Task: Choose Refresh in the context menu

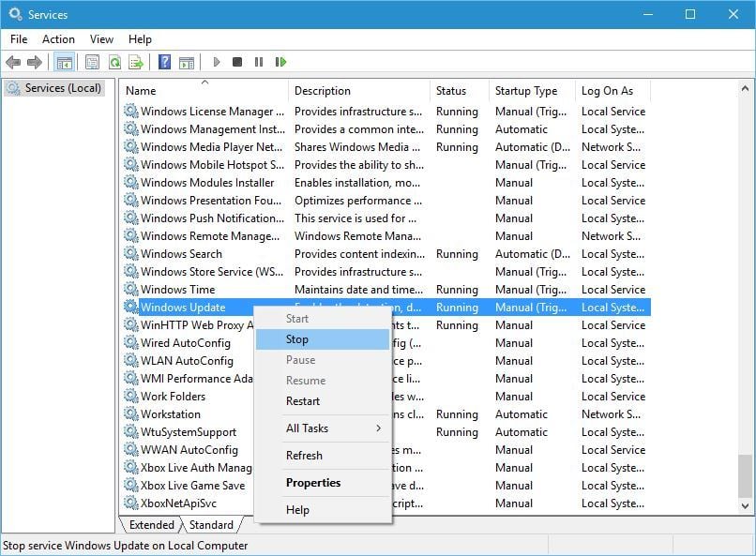Action: point(323,455)
